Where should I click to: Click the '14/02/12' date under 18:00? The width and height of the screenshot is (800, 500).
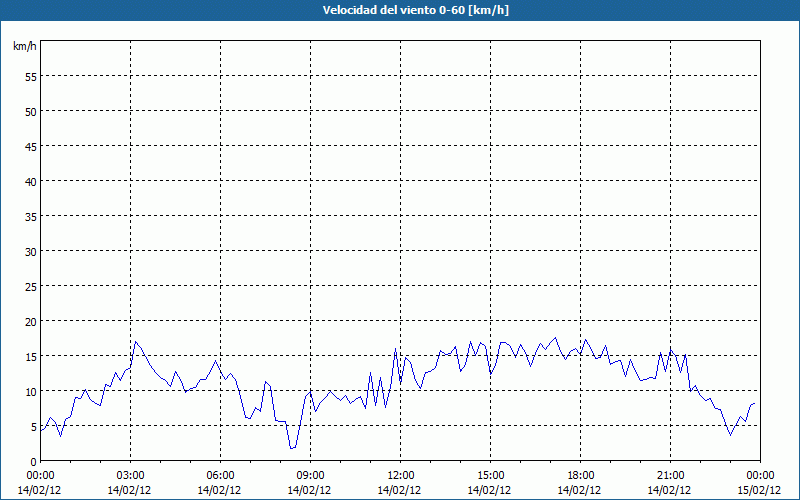(x=580, y=490)
